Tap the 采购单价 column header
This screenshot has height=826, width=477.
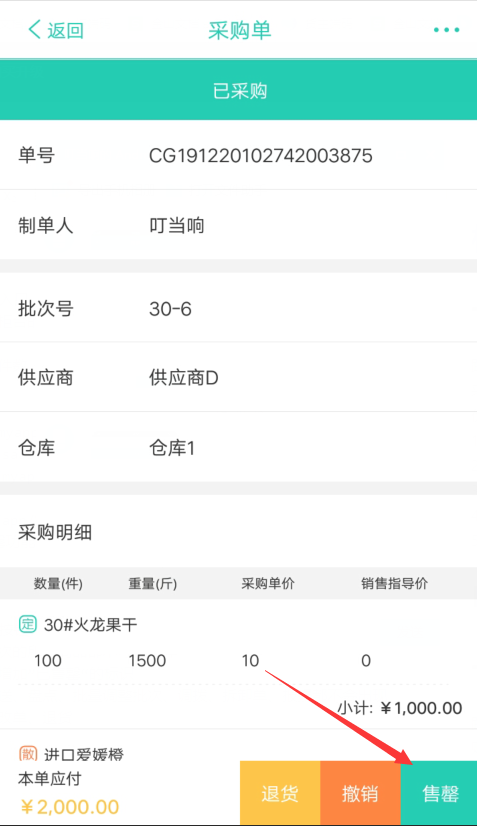pyautogui.click(x=268, y=584)
